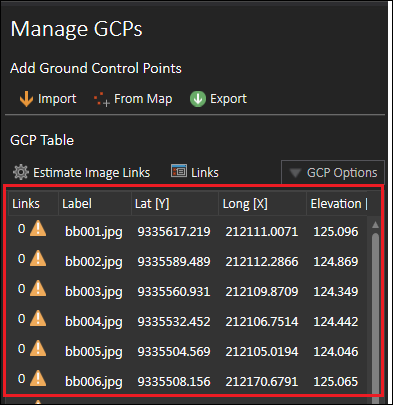
Task: Click longitude value 212170.6791
Action: 262,381
